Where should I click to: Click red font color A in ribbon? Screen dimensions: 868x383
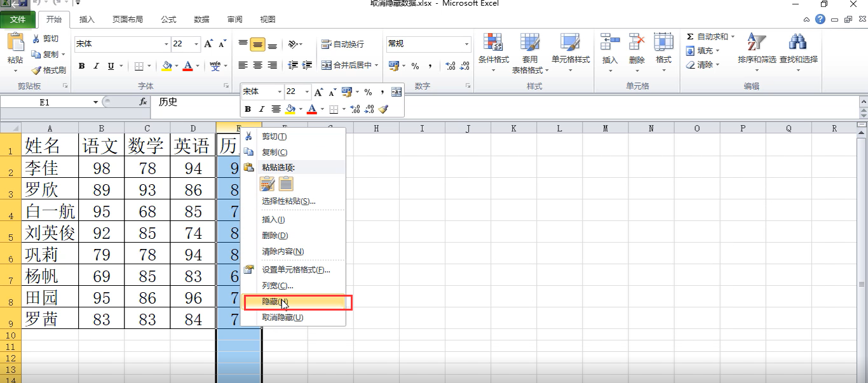pyautogui.click(x=187, y=65)
